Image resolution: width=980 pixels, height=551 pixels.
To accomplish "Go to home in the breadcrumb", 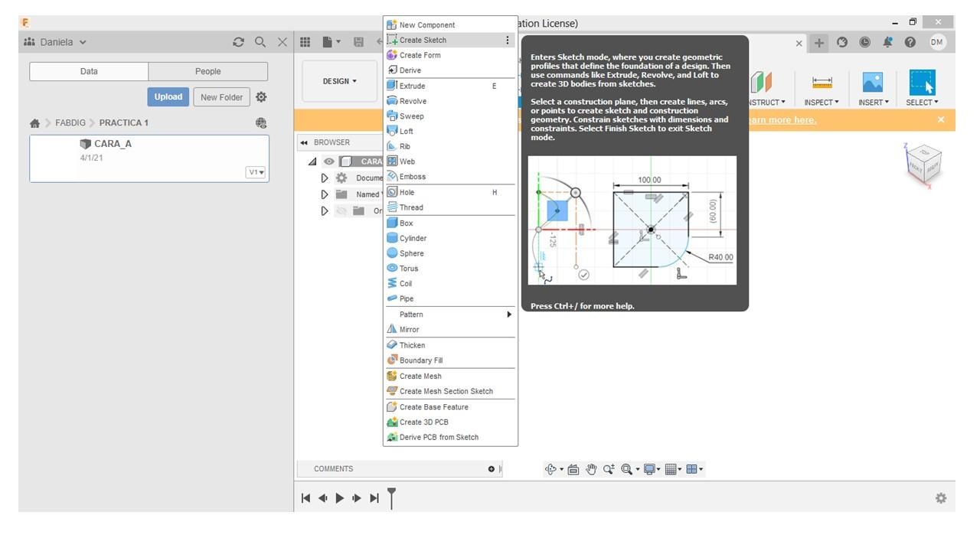I will coord(34,123).
